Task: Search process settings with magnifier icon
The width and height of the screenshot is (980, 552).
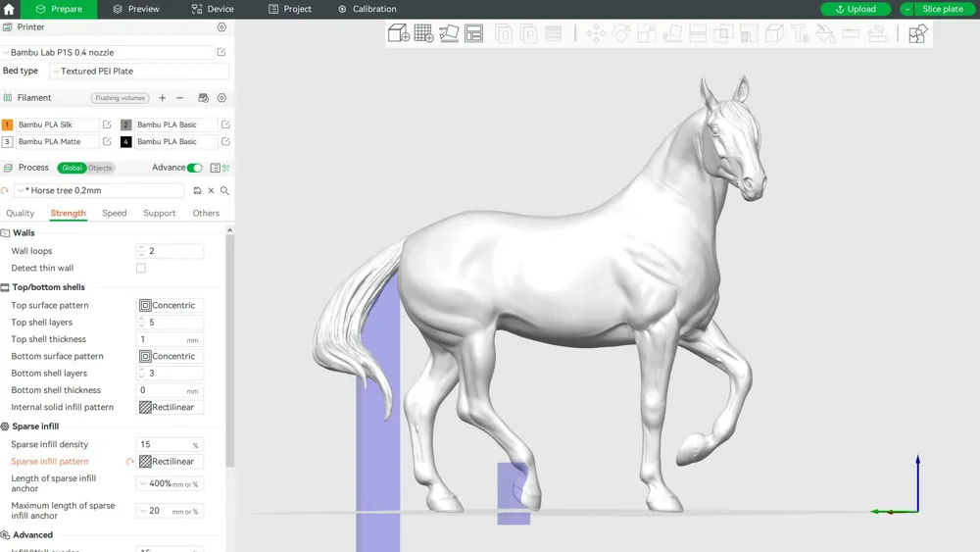Action: click(224, 190)
